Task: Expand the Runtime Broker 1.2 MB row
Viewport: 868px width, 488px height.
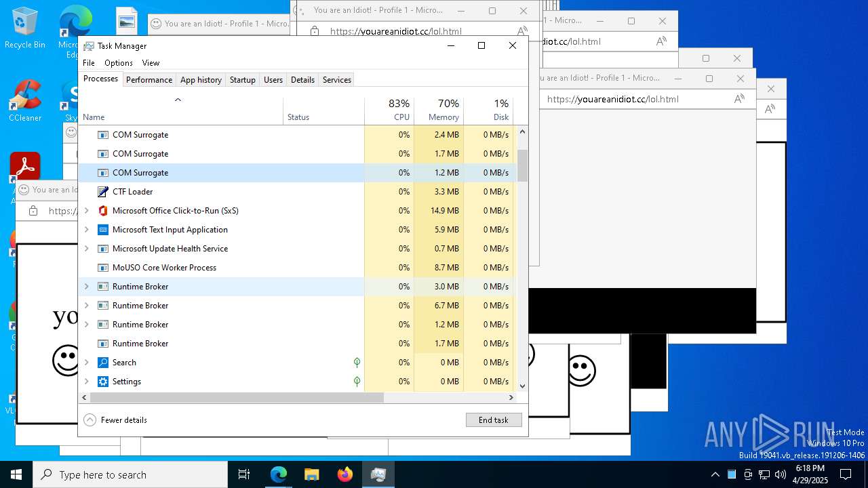Action: pos(86,325)
